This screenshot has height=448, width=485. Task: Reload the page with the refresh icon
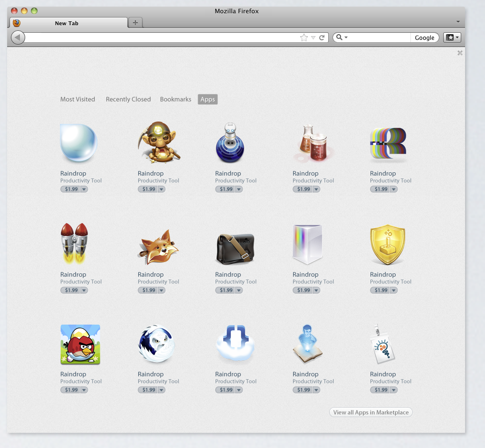322,37
